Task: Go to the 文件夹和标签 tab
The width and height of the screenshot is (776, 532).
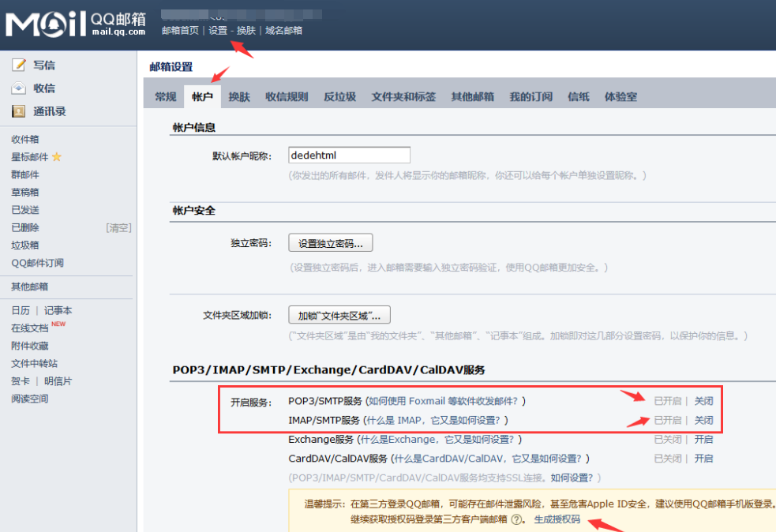Action: pos(403,96)
